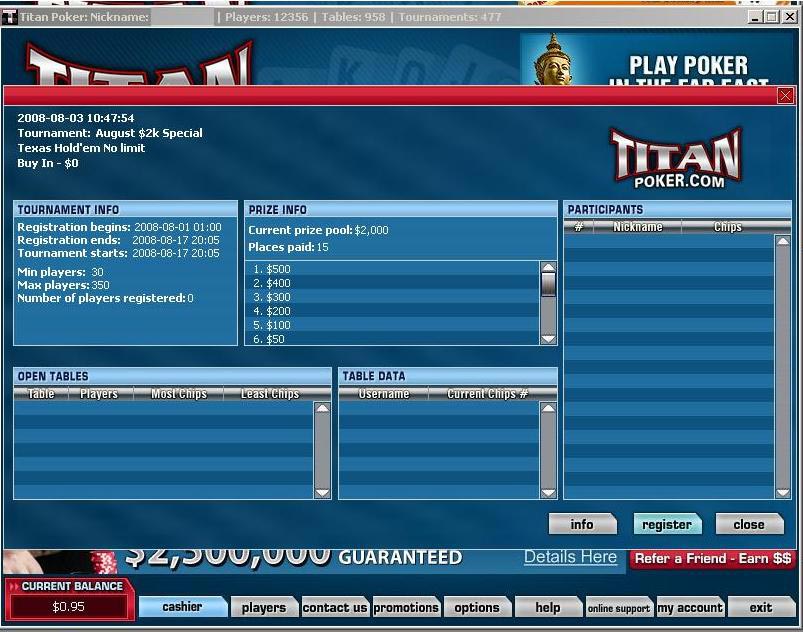View promotions
This screenshot has width=803, height=632.
pyautogui.click(x=406, y=607)
